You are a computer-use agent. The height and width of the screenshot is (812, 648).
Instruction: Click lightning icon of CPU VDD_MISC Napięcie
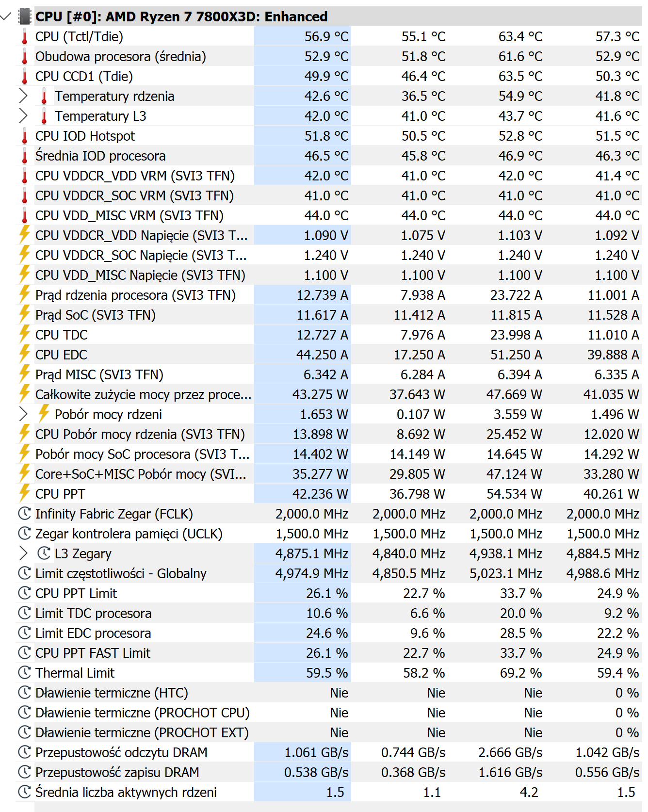(x=25, y=274)
